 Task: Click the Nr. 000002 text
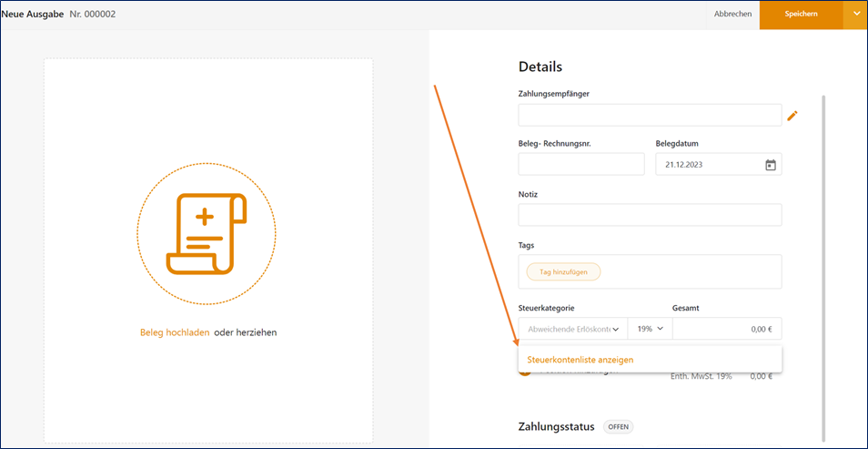(x=93, y=15)
